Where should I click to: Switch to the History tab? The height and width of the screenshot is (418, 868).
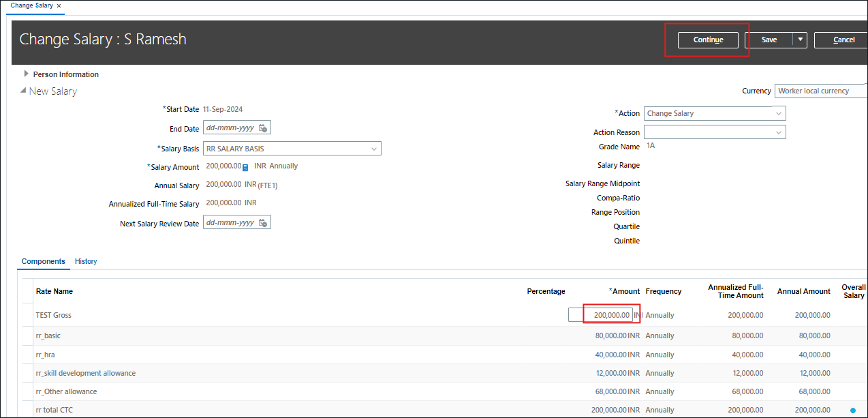[x=85, y=261]
